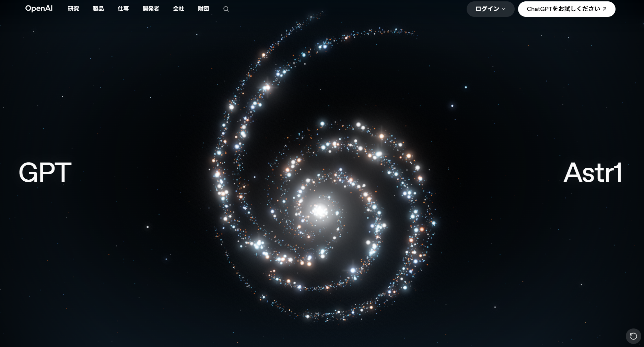Open the search magnifier icon
The width and height of the screenshot is (644, 347).
(226, 9)
